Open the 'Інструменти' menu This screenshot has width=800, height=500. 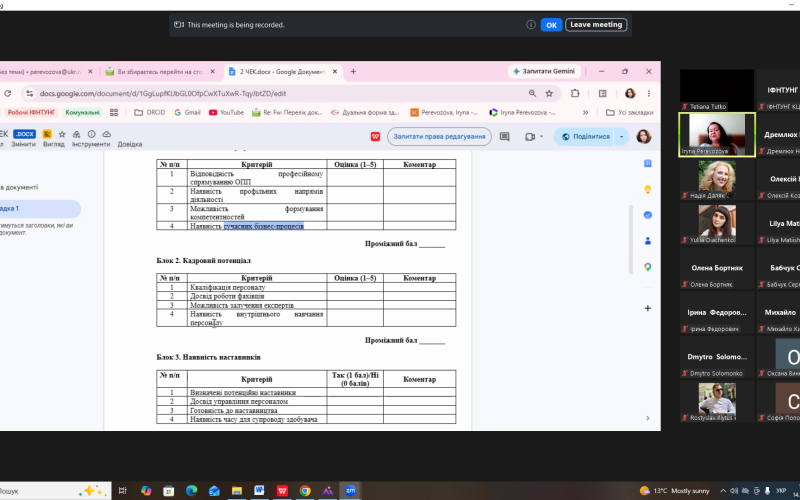pyautogui.click(x=93, y=144)
